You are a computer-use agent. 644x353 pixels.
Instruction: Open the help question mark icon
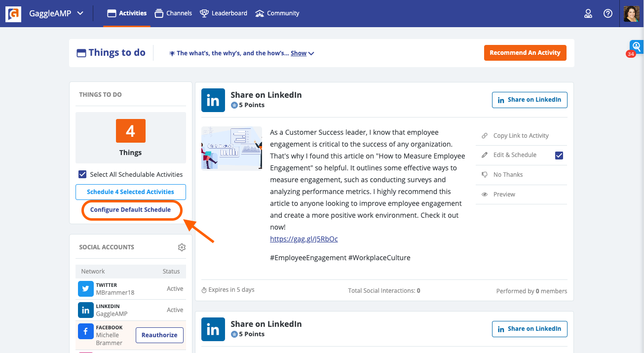608,13
